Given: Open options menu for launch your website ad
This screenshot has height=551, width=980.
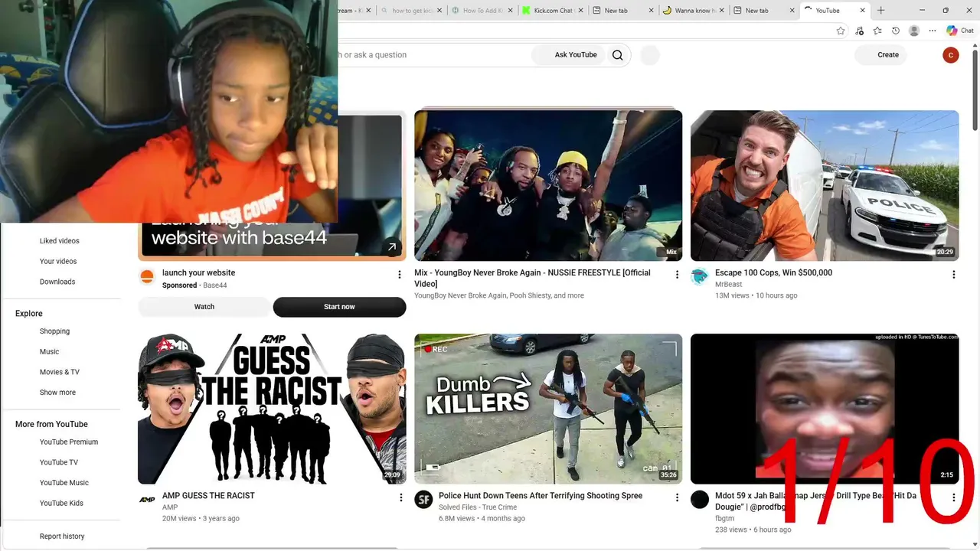Looking at the screenshot, I should [399, 275].
